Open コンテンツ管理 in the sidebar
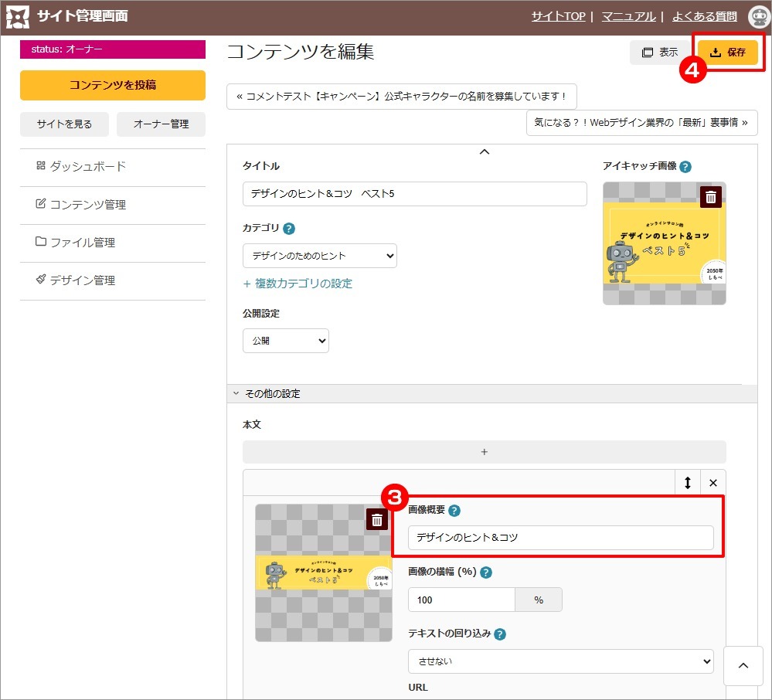 [x=87, y=205]
